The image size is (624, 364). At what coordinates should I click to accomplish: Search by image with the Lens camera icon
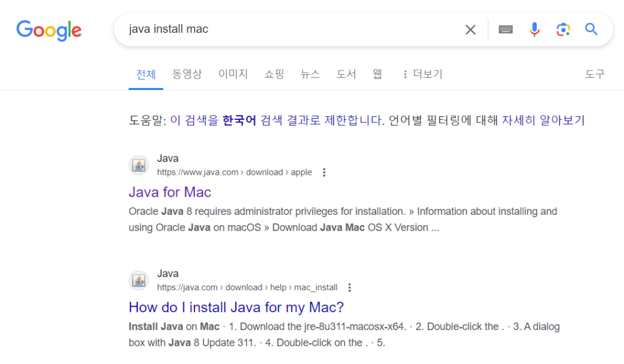click(563, 29)
